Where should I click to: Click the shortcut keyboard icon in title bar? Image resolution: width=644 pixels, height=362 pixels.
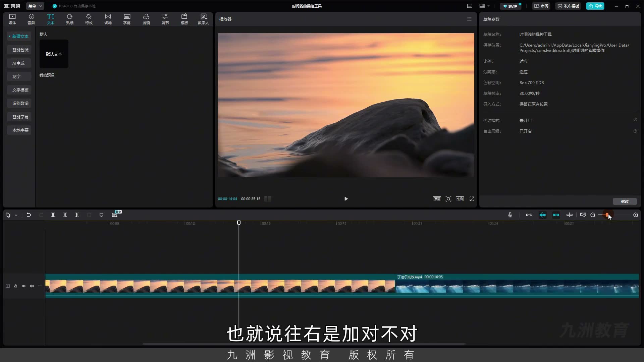[470, 6]
